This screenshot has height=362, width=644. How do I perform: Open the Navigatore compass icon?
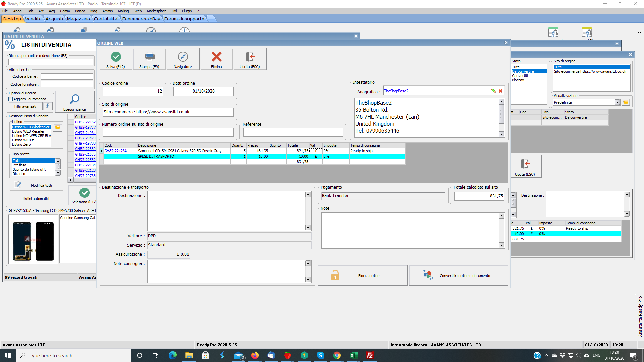point(183,57)
